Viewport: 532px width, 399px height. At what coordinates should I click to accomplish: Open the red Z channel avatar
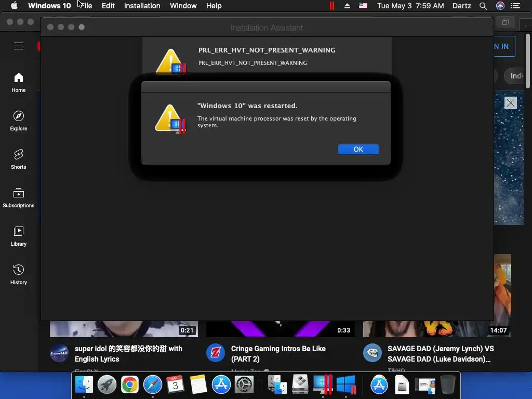pyautogui.click(x=216, y=353)
